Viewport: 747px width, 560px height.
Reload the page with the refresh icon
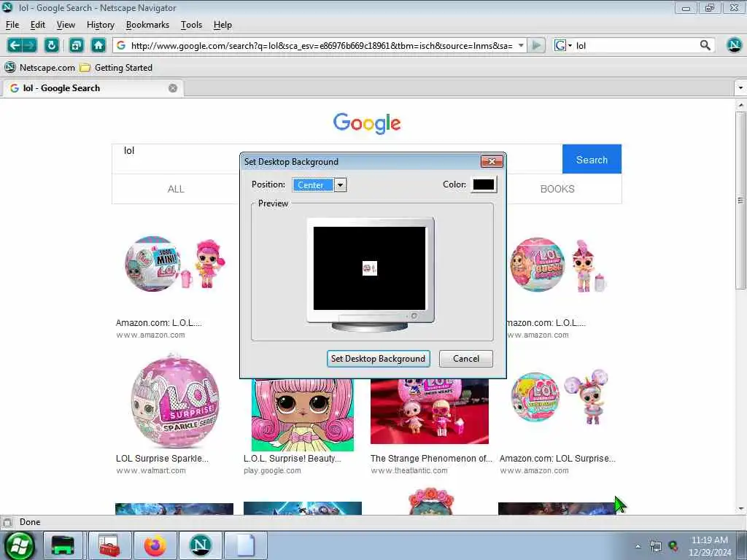52,45
